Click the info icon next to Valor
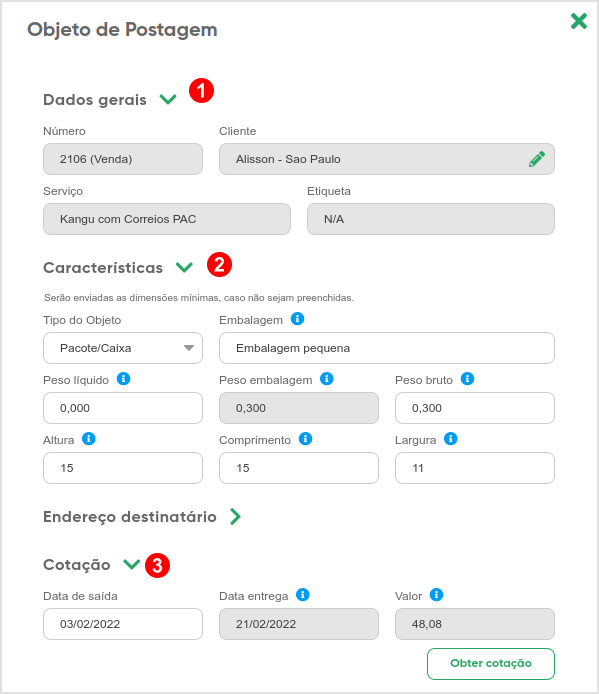Viewport: 599px width, 694px height. (437, 595)
